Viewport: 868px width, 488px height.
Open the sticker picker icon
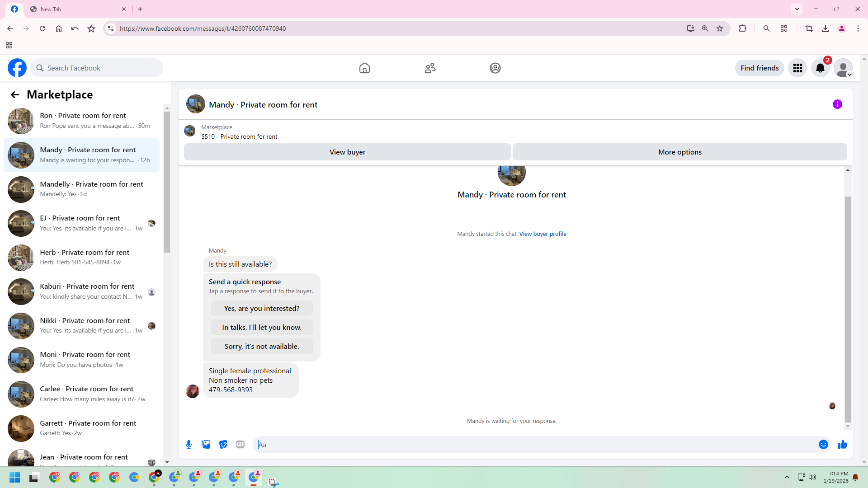pos(223,445)
